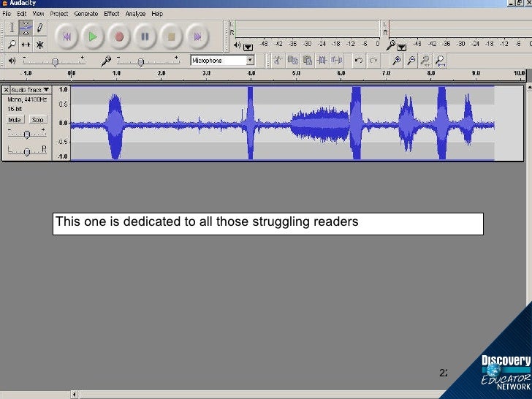Open the output meter dropdown arrow
Viewport: 532px width, 399px height.
coord(248,47)
